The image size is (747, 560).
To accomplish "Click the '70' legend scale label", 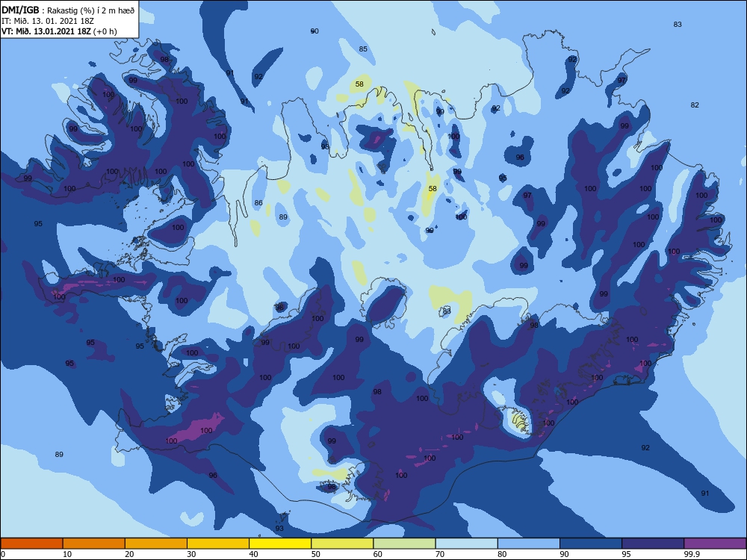I will pos(440,554).
